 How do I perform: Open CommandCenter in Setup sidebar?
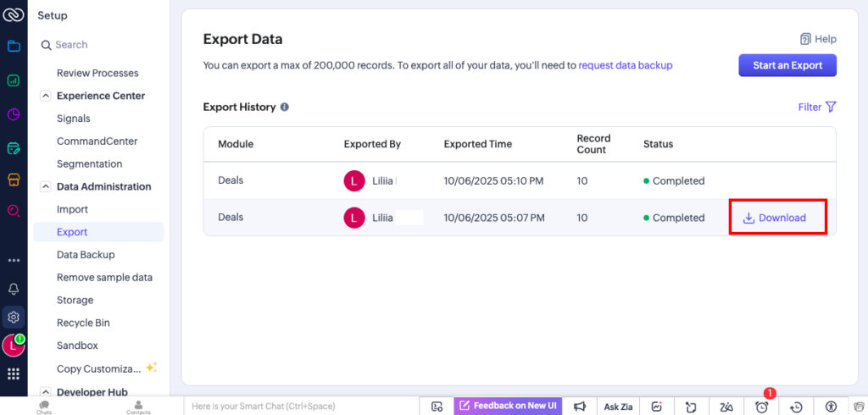(x=97, y=141)
